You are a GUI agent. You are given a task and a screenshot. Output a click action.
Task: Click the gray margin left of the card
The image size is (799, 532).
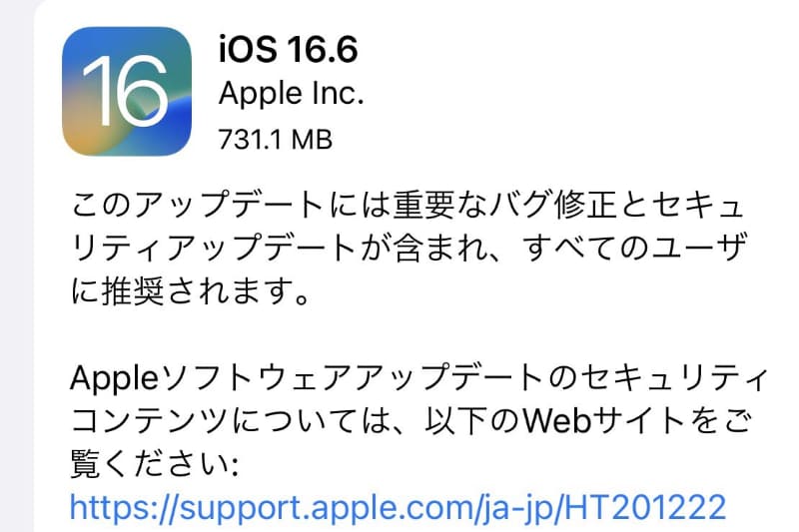(16, 266)
